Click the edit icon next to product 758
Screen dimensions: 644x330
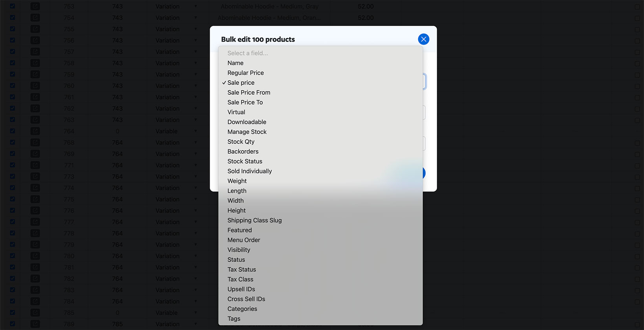pos(35,63)
